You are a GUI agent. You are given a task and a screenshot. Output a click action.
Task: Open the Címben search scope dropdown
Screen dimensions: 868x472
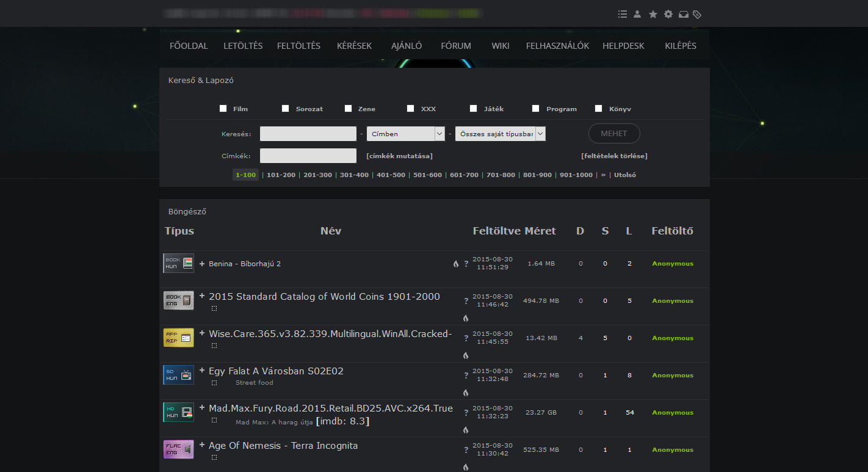click(x=405, y=134)
